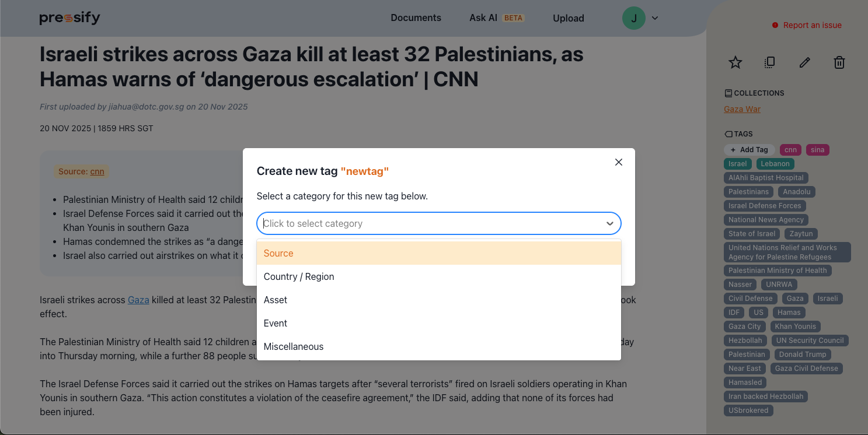
Task: Close the Create new tag dialog
Action: pos(619,162)
